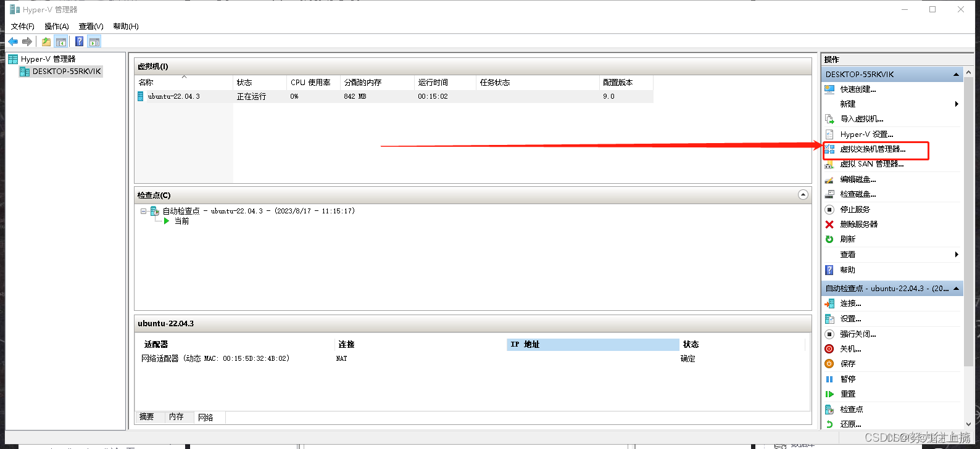This screenshot has width=980, height=449.
Task: Select the 当前 checkpoint node
Action: pos(181,221)
